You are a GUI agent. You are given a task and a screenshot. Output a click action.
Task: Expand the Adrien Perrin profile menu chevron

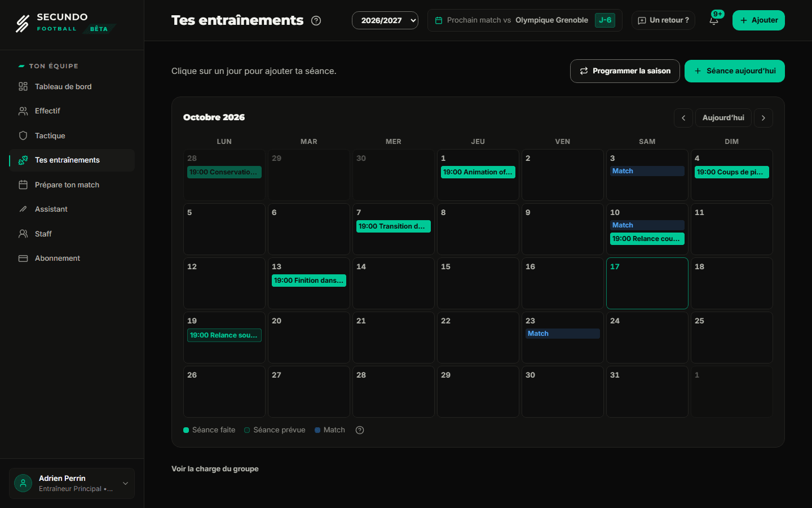pyautogui.click(x=125, y=483)
